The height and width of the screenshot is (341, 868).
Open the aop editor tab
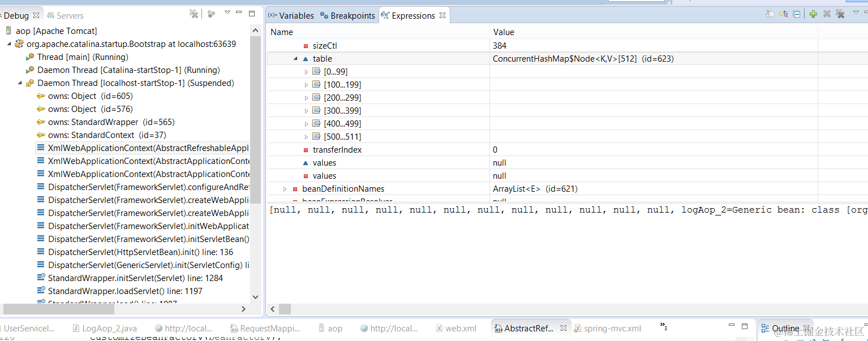tap(330, 328)
